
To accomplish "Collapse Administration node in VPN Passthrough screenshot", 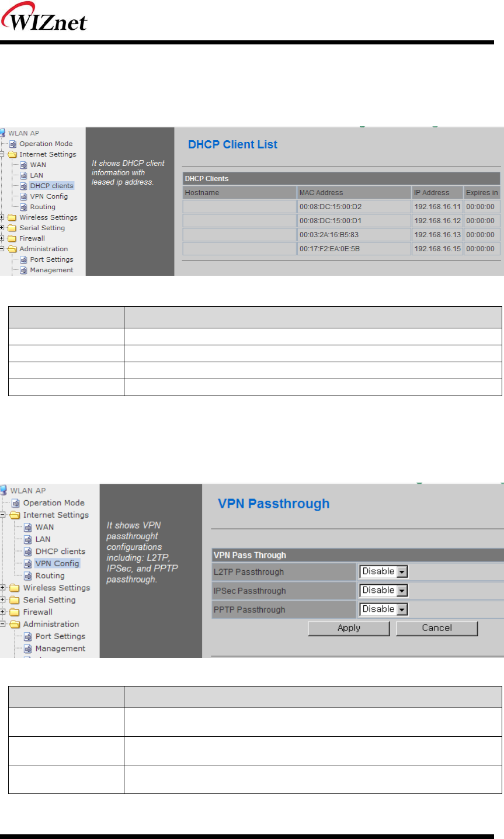I will pos(3,624).
